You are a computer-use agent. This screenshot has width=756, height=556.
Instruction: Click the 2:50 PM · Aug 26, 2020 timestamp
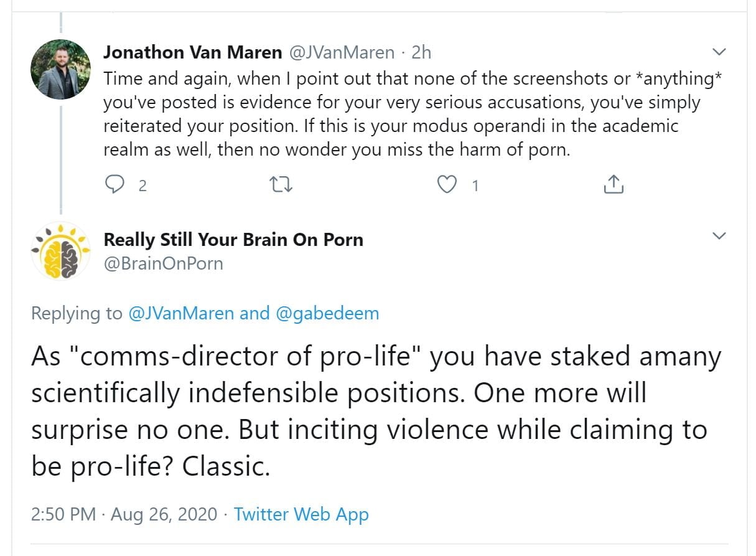pos(124,515)
